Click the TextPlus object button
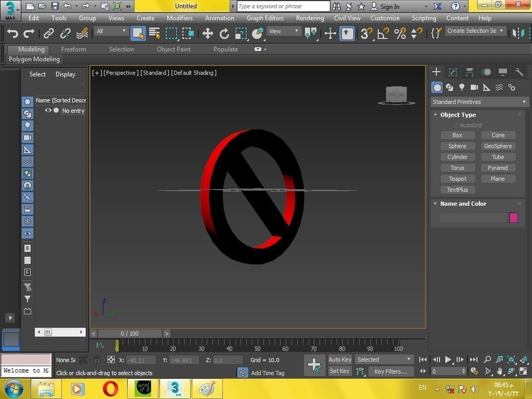Viewport: 532px width, 399px height. (x=457, y=190)
